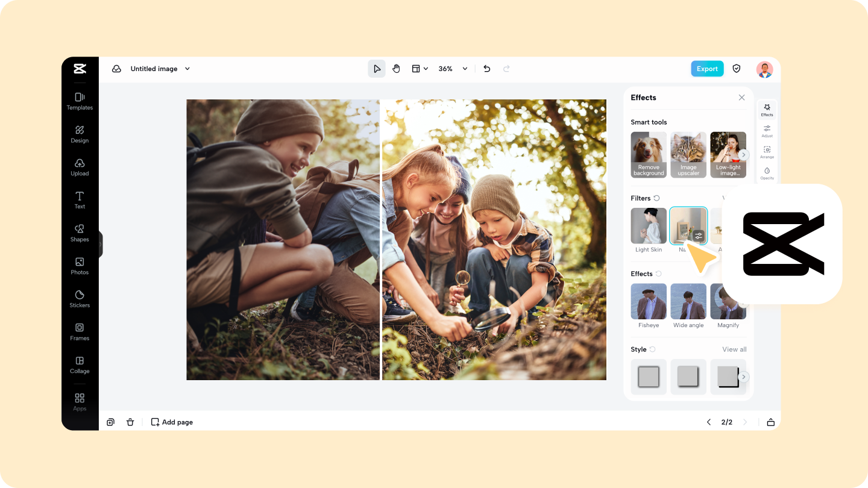
Task: Open the Photos library
Action: point(80,266)
